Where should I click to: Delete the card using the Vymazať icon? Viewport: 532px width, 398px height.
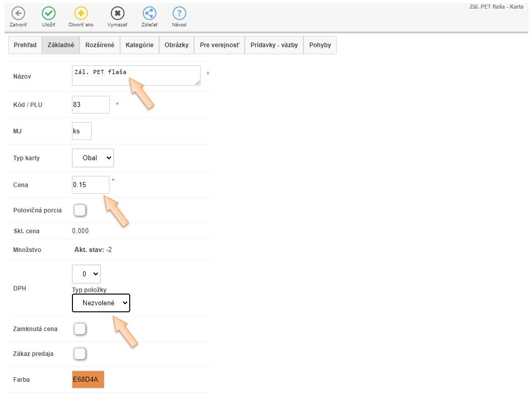(x=117, y=14)
